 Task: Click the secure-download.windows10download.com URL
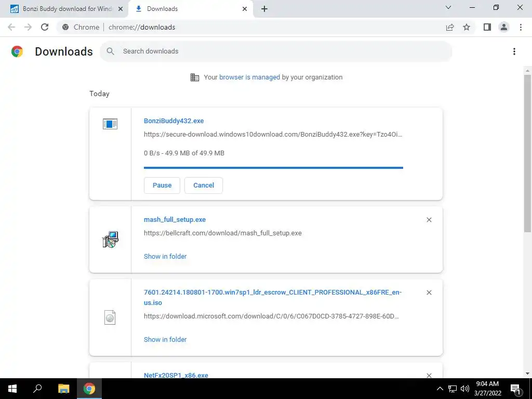point(273,135)
